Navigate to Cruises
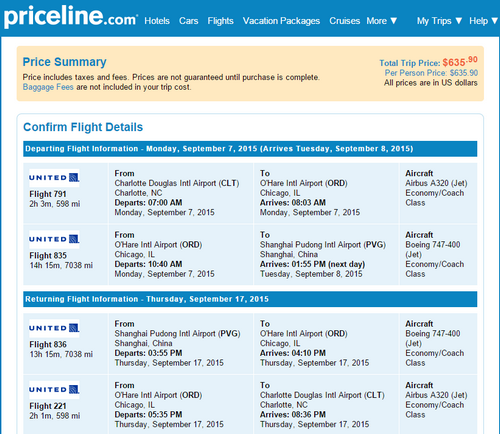This screenshot has height=434, width=500. (x=345, y=21)
